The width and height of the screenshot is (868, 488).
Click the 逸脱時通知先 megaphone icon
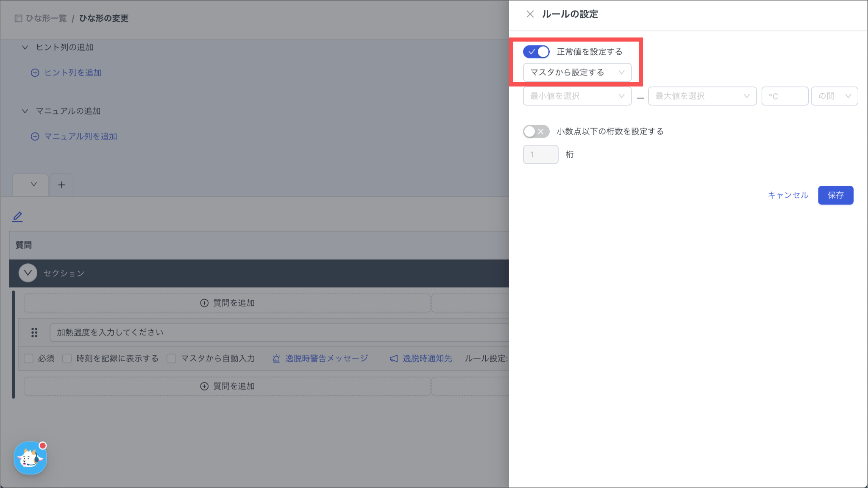394,359
